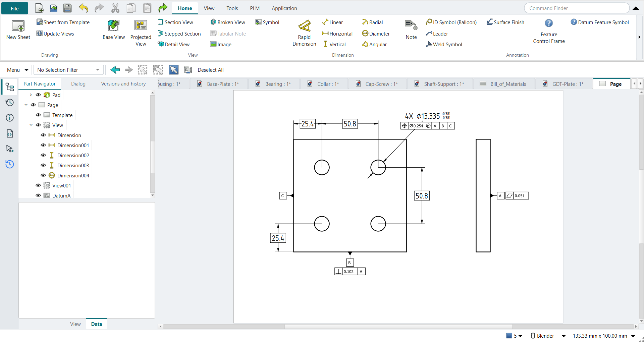Image resolution: width=644 pixels, height=342 pixels.
Task: Click the Cut scissors icon
Action: [115, 8]
